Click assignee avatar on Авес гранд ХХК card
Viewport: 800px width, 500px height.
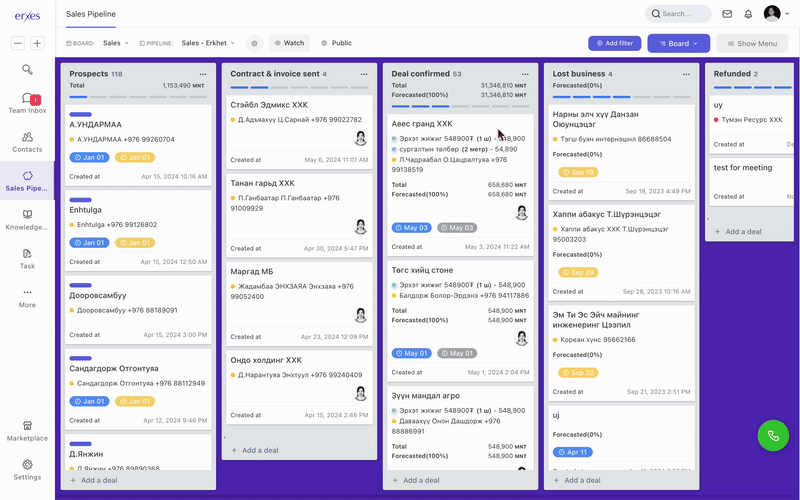[x=521, y=212]
